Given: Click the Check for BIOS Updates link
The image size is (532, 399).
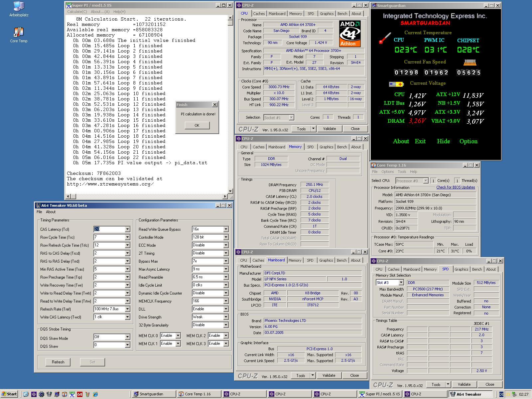Looking at the screenshot, I should pos(456,187).
